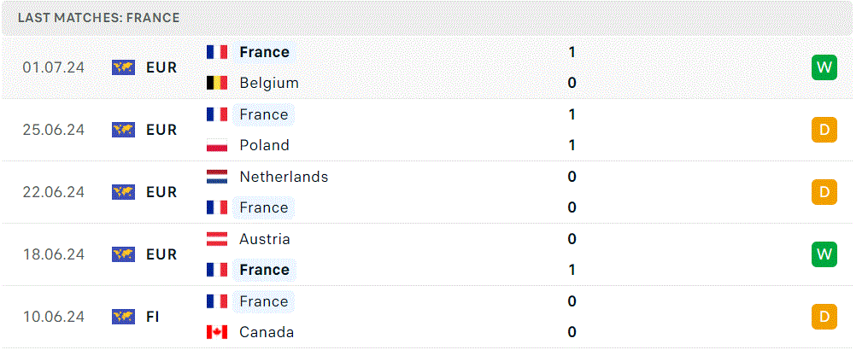Image resolution: width=868 pixels, height=350 pixels.
Task: Click the Netherlands flag icon
Action: tap(216, 177)
